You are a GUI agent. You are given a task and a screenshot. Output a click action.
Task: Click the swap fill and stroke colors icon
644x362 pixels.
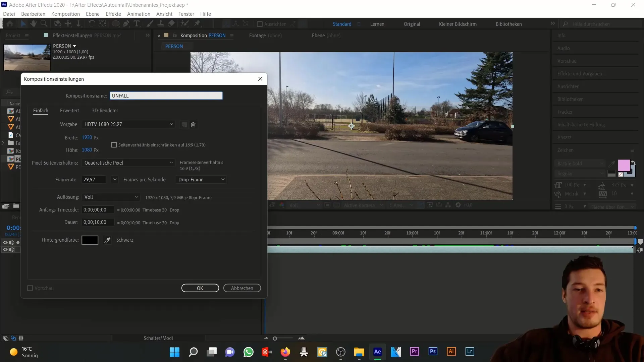633,163
